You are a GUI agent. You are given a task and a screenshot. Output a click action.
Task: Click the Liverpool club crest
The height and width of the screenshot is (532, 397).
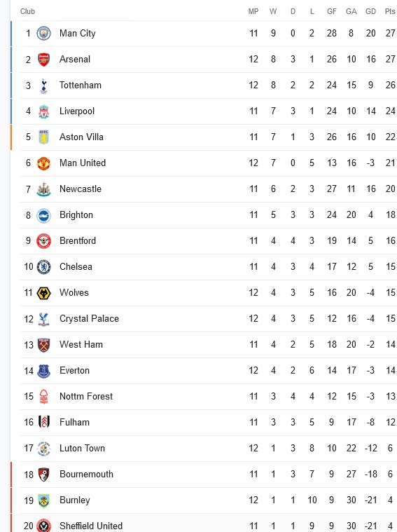pos(43,111)
